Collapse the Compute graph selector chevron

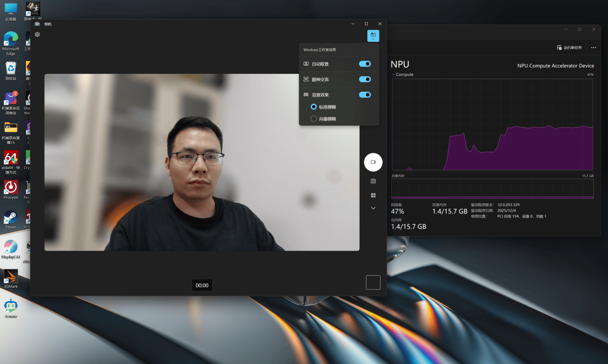(x=393, y=75)
